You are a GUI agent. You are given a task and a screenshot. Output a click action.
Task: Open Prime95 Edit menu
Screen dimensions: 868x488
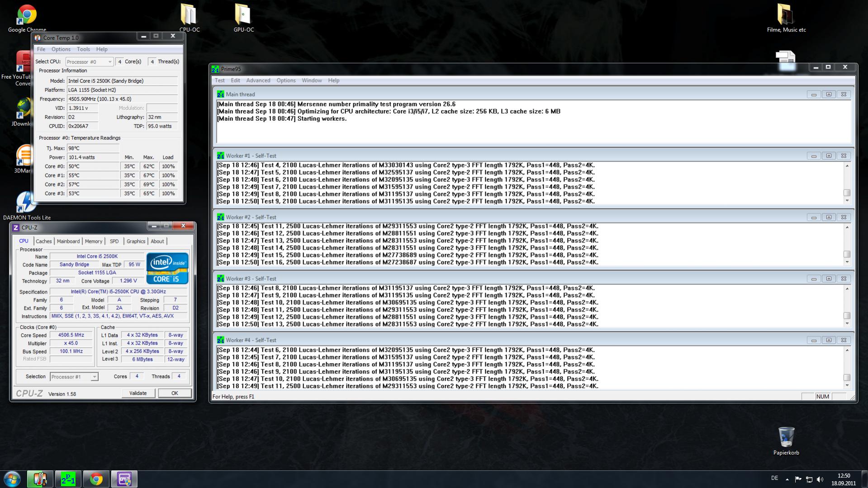click(235, 81)
